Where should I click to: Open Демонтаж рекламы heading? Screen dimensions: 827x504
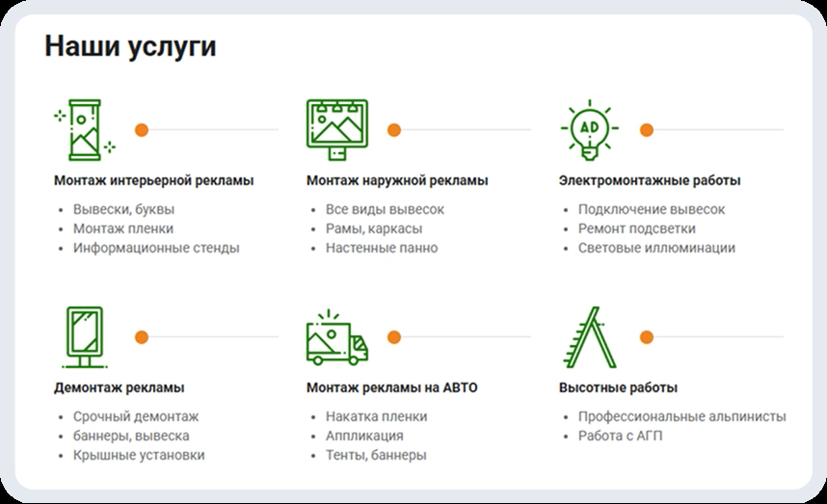120,387
